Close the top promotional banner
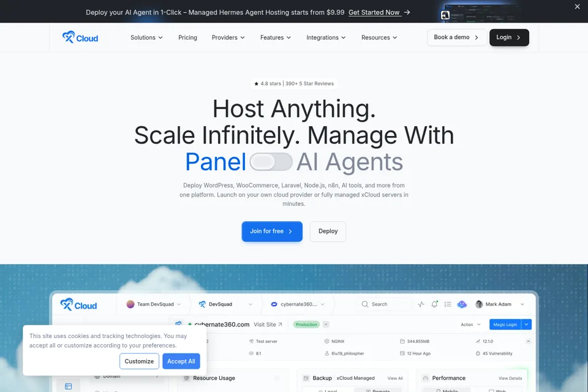Image resolution: width=588 pixels, height=392 pixels. click(x=577, y=6)
